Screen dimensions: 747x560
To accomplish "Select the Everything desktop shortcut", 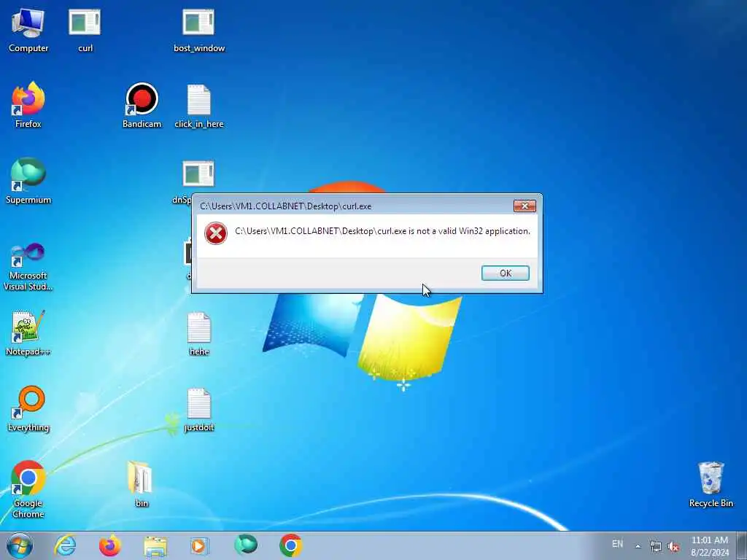I will (28, 408).
